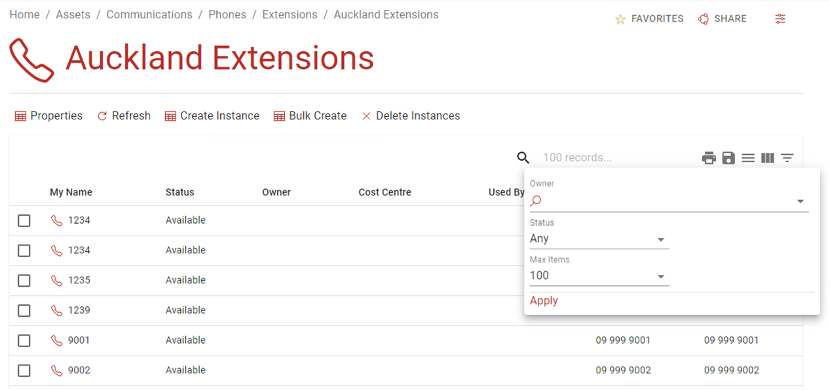Viewport: 830px width, 390px height.
Task: Open the column chooser icon
Action: [768, 158]
